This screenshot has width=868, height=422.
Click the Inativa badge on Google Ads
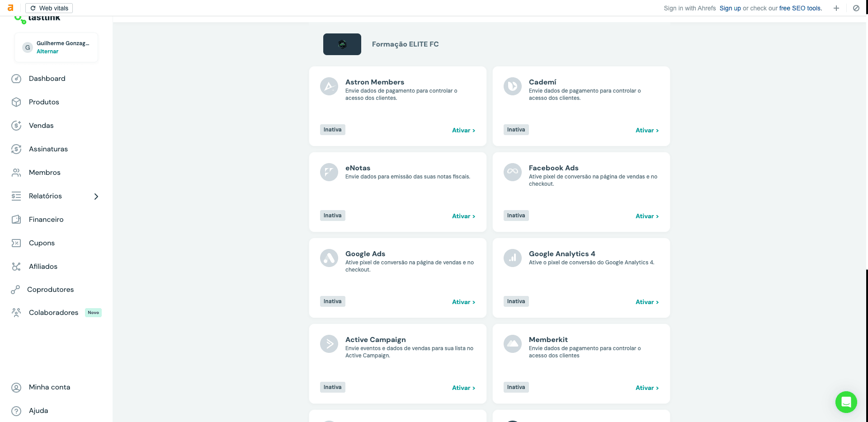333,301
